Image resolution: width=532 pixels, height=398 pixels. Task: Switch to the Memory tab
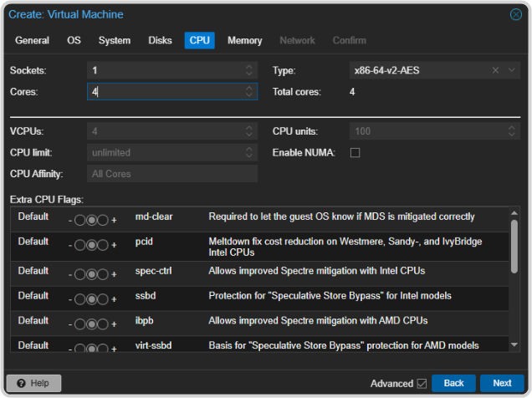[244, 40]
